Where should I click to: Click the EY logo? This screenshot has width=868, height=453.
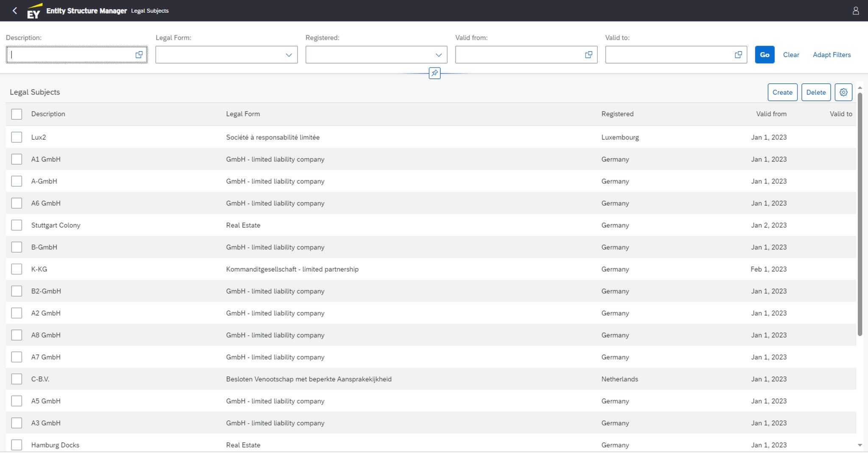[x=34, y=11]
